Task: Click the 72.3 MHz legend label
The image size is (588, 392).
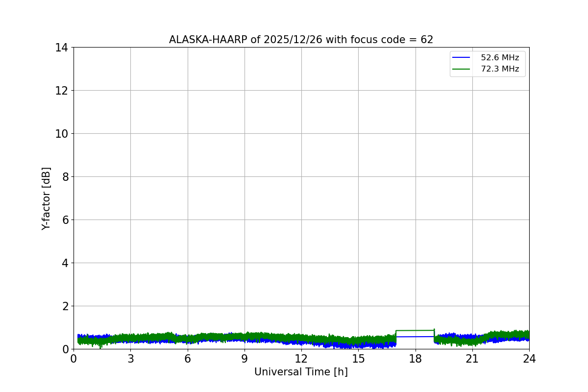Action: [500, 69]
